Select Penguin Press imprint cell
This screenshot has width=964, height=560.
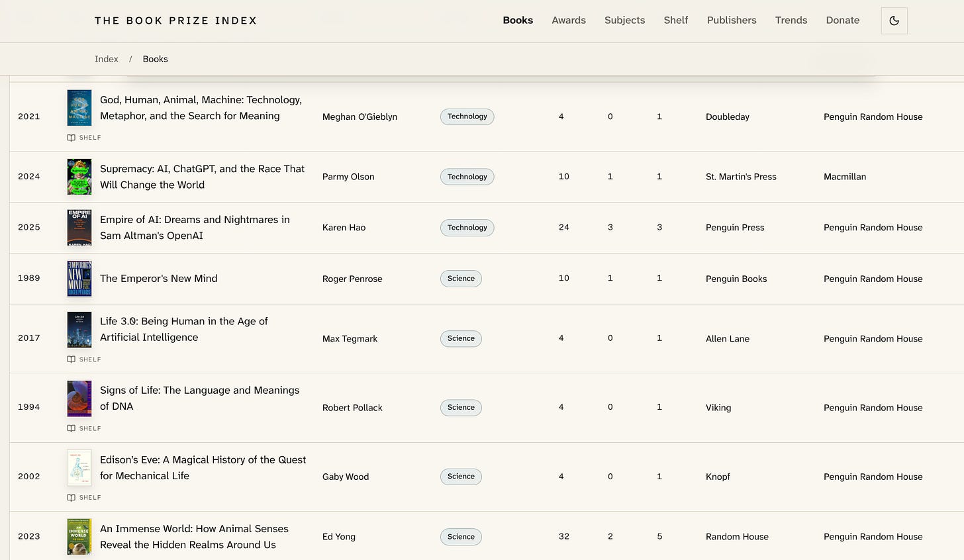pos(735,228)
